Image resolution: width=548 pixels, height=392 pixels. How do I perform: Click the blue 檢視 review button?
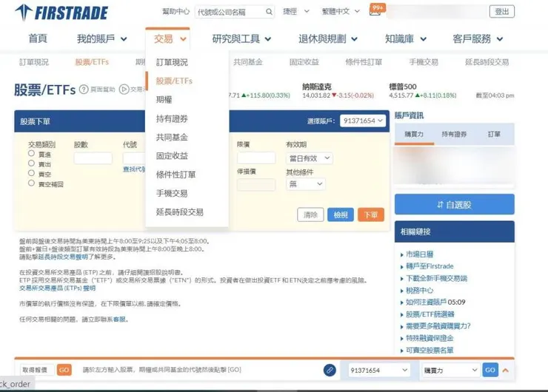[x=341, y=214]
